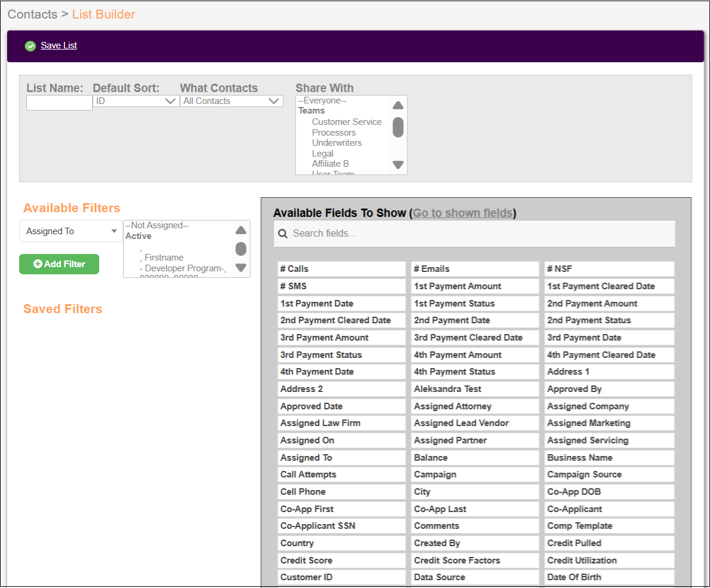Add the Assigned To field
This screenshot has height=588, width=710.
pos(341,458)
